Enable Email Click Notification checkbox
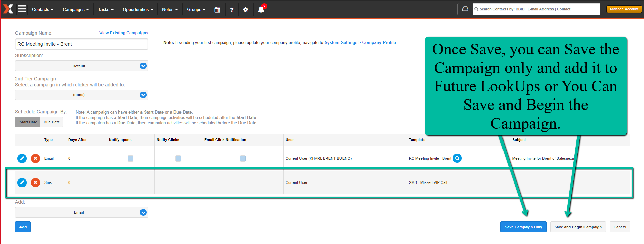This screenshot has height=244, width=644. tap(243, 158)
